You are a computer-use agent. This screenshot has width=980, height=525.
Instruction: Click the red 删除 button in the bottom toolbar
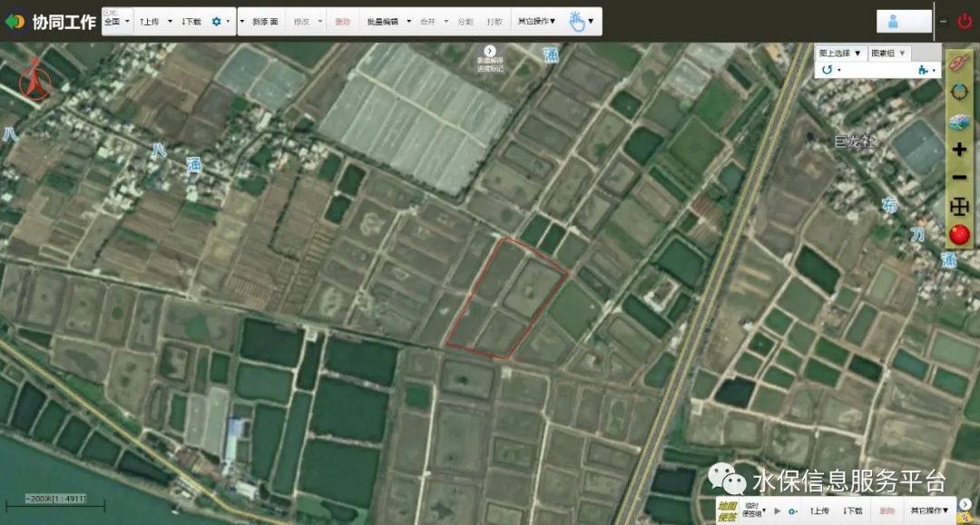tap(887, 509)
